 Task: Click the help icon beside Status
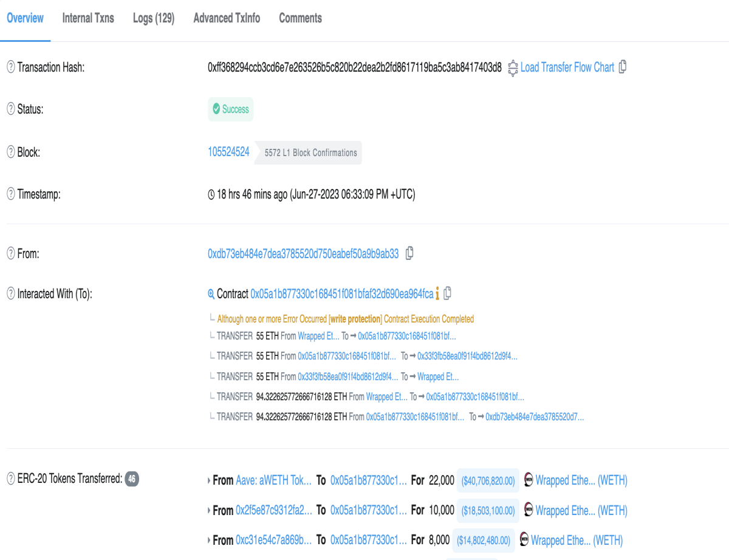click(x=11, y=109)
